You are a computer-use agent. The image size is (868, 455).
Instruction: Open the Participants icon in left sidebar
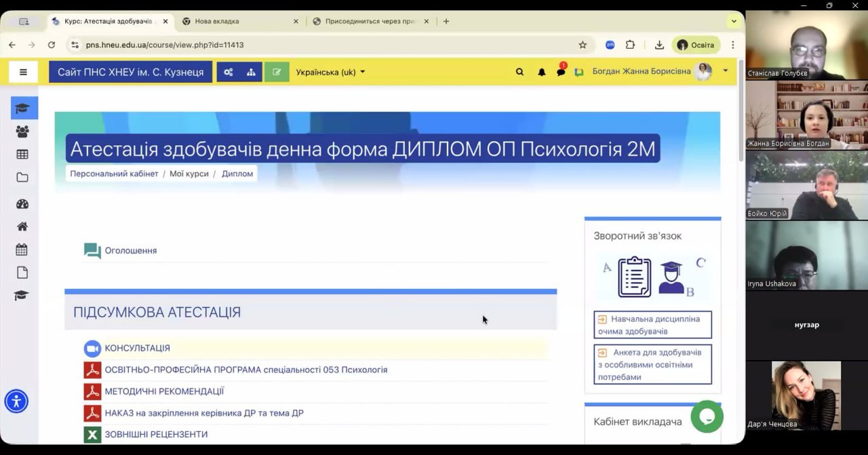click(22, 132)
